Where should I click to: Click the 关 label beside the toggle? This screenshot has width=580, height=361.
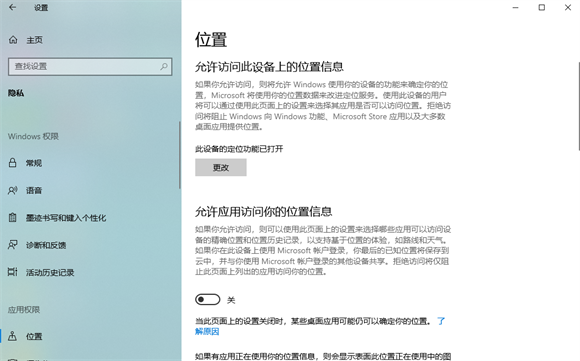231,300
